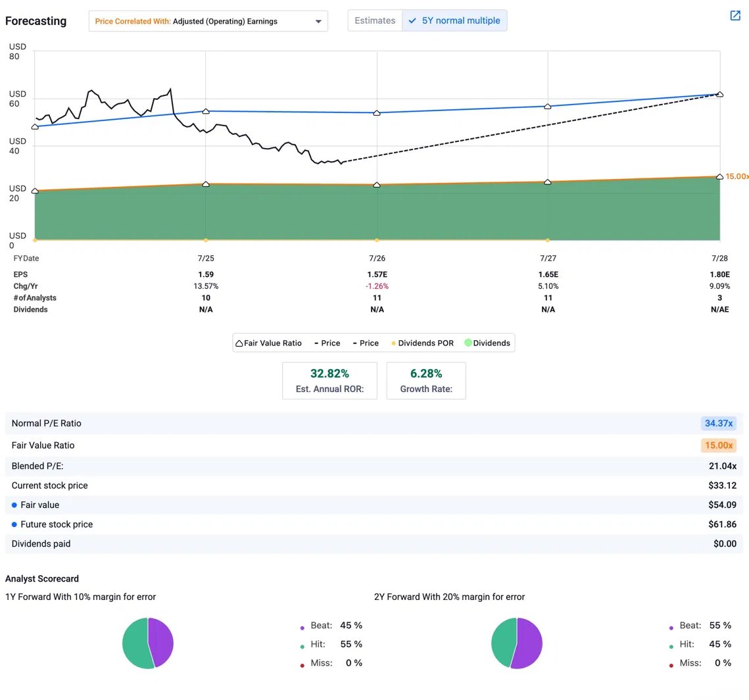The width and height of the screenshot is (749, 700).
Task: Click the blue dot beside Future stock price
Action: click(x=14, y=524)
